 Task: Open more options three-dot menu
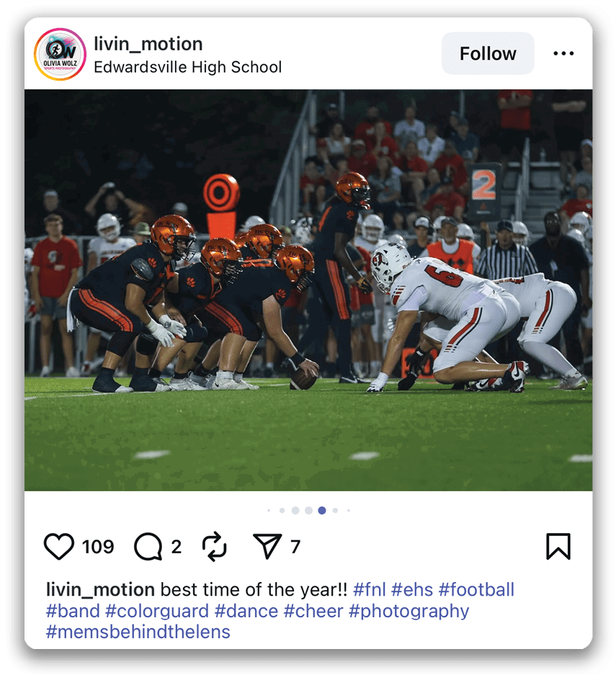pos(563,53)
